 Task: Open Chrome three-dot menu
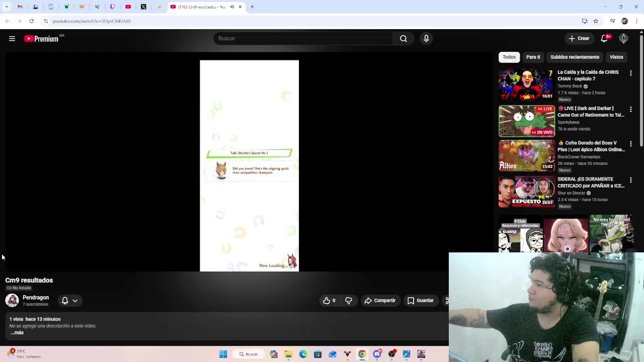pos(637,21)
